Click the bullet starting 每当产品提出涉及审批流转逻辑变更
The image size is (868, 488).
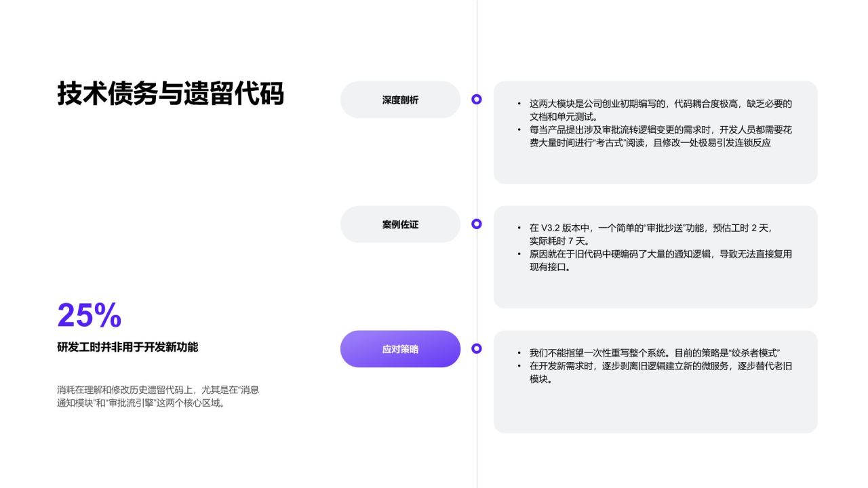[654, 136]
